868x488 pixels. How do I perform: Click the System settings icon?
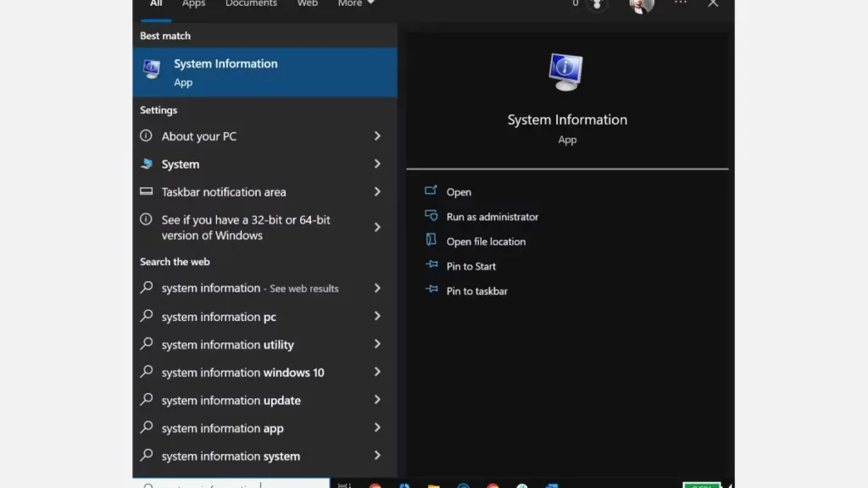pyautogui.click(x=146, y=164)
